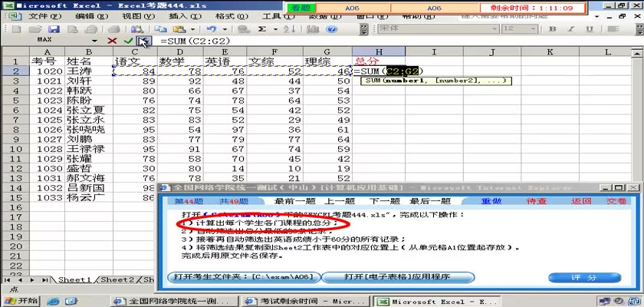The width and height of the screenshot is (644, 307).
Task: Select cell containing 王涛
Action: tap(89, 71)
